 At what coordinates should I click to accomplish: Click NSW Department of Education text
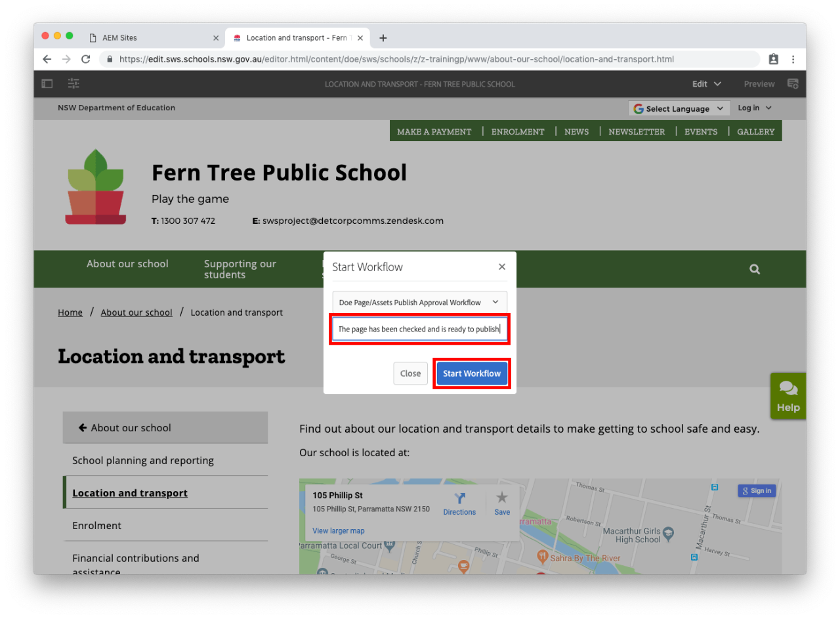point(117,108)
